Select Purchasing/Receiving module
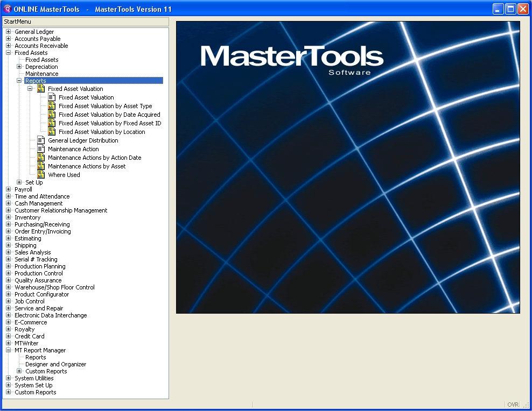The image size is (532, 411). (x=42, y=224)
